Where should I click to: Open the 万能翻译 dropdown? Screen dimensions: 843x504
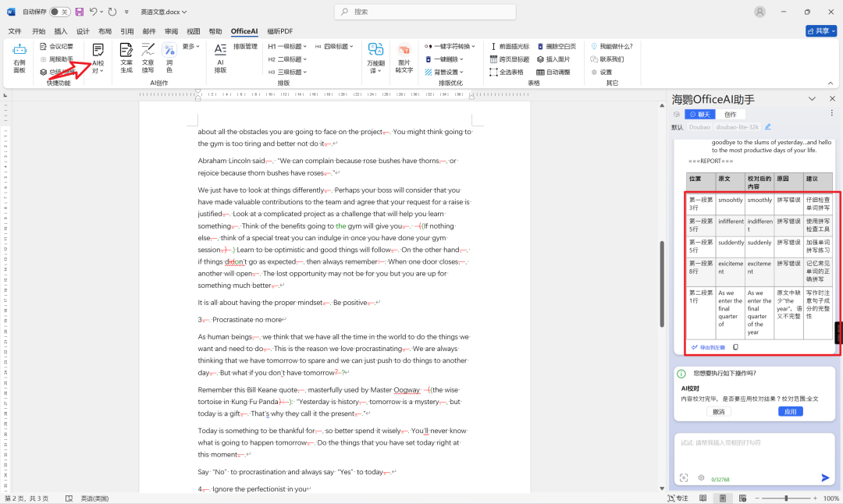[375, 58]
